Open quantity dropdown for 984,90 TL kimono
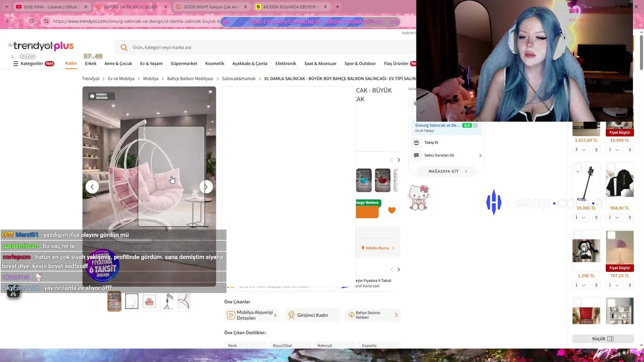Image resolution: width=644 pixels, height=362 pixels. [614, 218]
